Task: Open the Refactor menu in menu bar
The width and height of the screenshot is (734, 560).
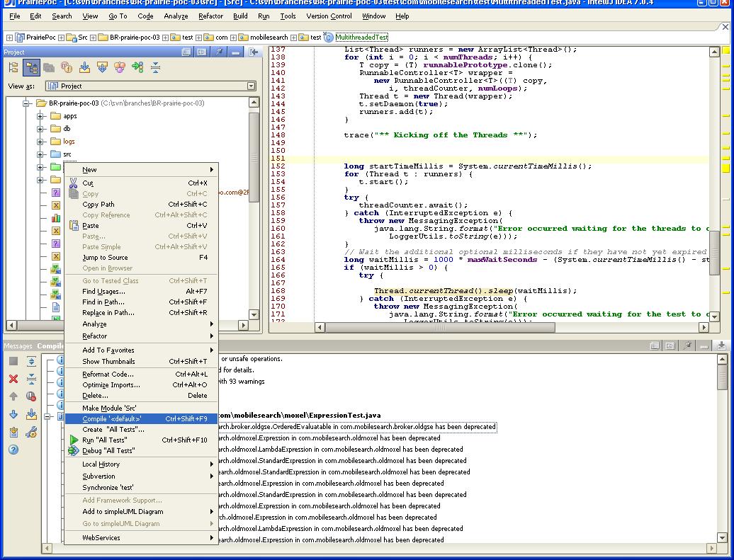Action: (210, 16)
